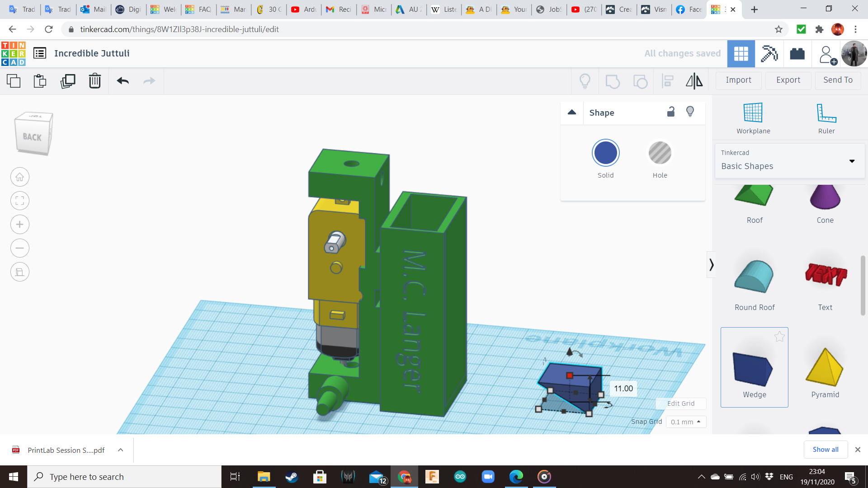The image size is (868, 488).
Task: Open Snap Grid 0.1 mm dropdown
Action: 686,422
